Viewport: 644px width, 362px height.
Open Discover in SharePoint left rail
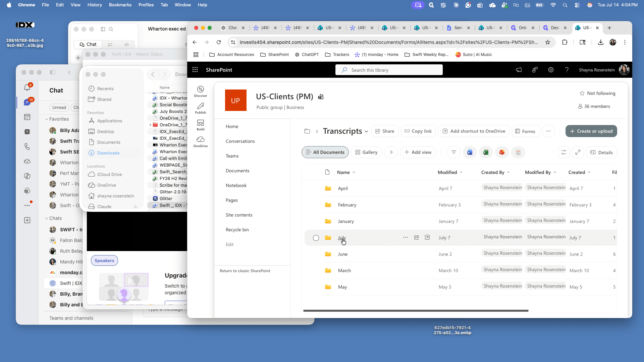click(201, 92)
